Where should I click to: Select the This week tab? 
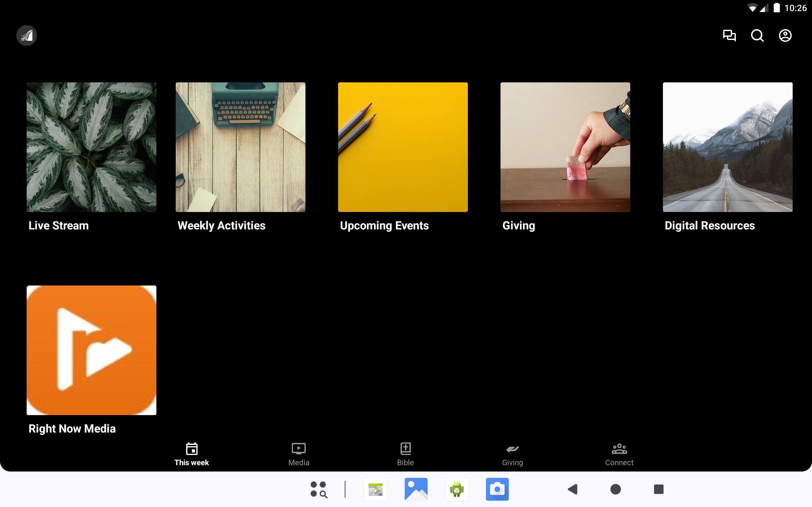pos(192,454)
